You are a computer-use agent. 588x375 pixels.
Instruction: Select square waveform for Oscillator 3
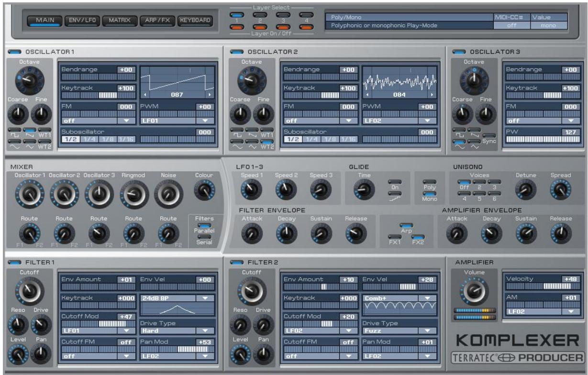[460, 130]
